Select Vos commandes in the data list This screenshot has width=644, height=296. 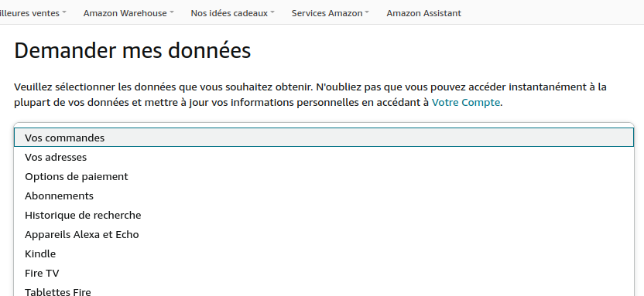324,138
